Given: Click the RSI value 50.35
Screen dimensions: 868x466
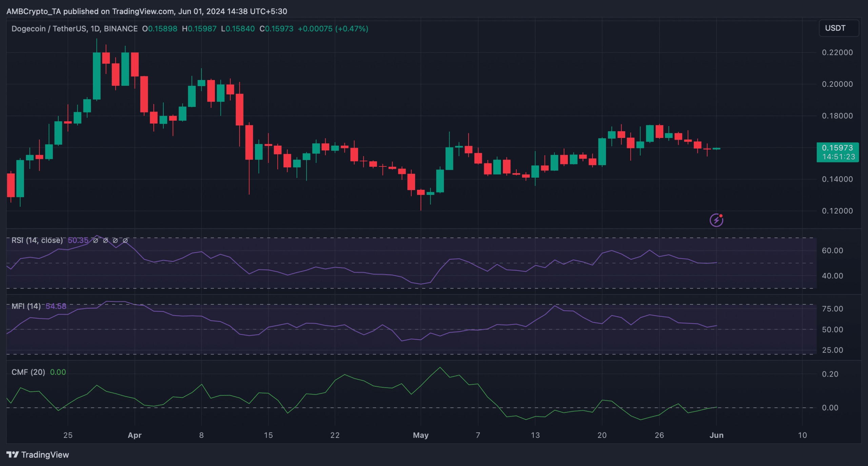Looking at the screenshot, I should [x=78, y=240].
